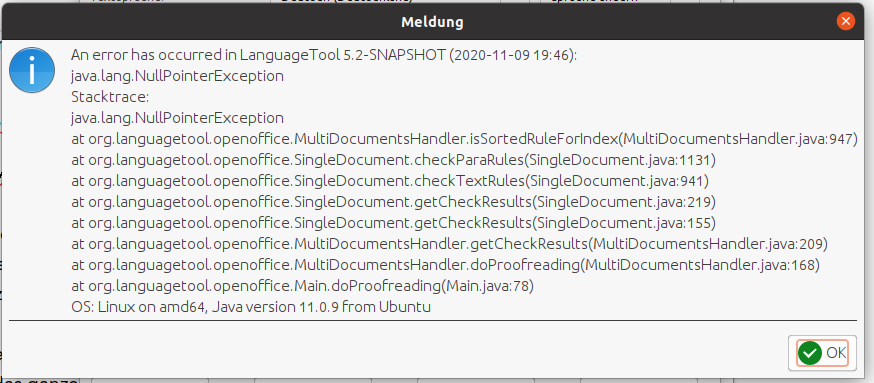This screenshot has width=874, height=383.
Task: Click the Meldung title bar text
Action: pos(433,22)
